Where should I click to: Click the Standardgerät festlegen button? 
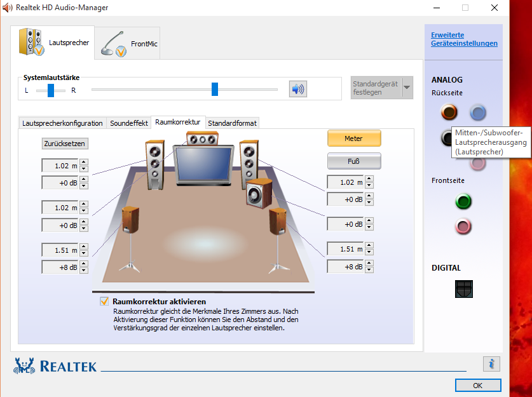376,88
